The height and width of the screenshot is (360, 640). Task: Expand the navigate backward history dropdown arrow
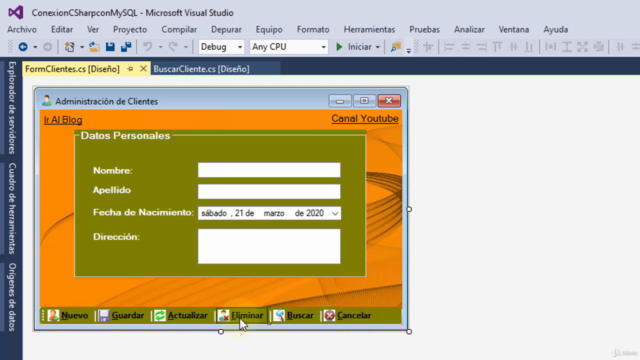(x=35, y=47)
